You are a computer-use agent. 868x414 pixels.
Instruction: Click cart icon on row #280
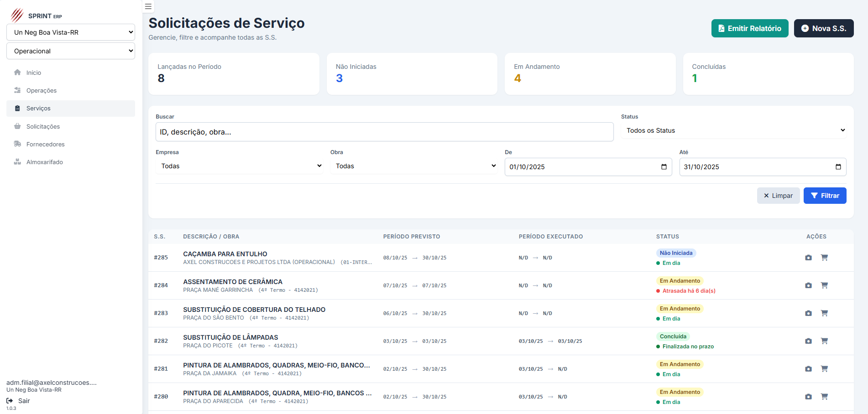(x=824, y=397)
